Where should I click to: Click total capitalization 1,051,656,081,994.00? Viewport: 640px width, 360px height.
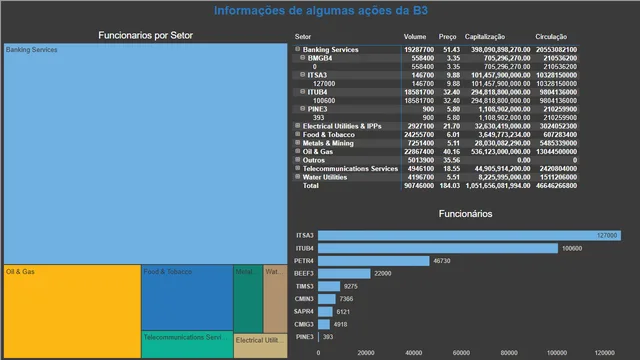[498, 186]
